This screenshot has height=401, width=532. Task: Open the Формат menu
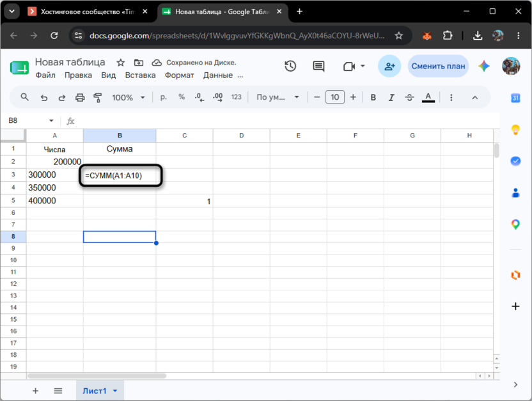click(x=179, y=75)
